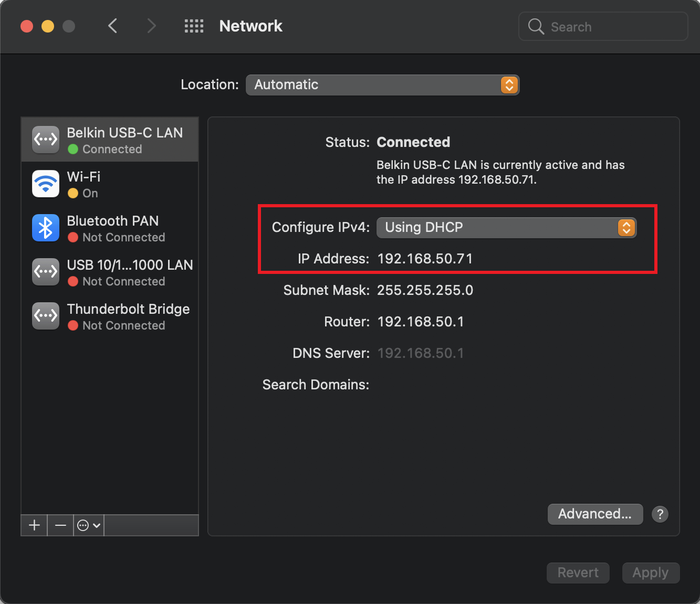700x604 pixels.
Task: Open the Location Automatic dropdown
Action: tap(382, 84)
